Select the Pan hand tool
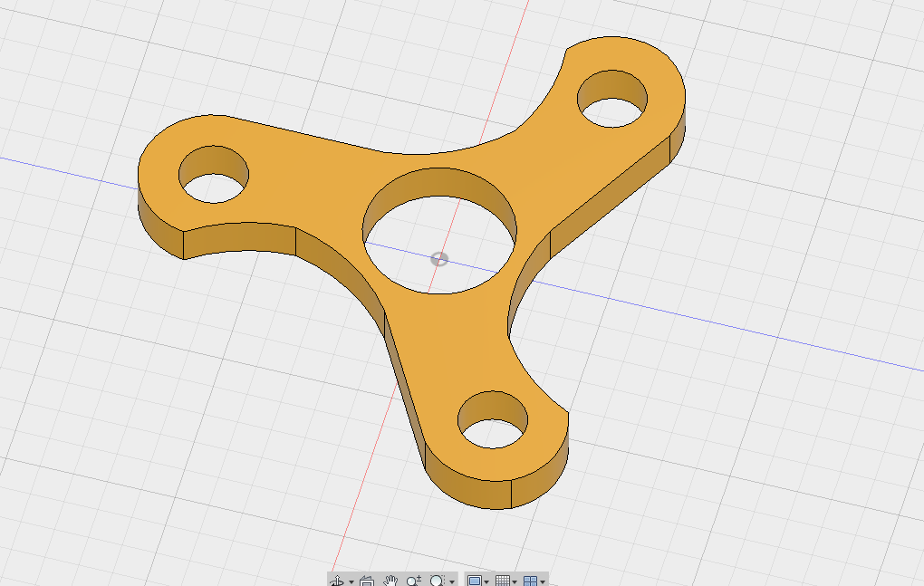 point(390,581)
